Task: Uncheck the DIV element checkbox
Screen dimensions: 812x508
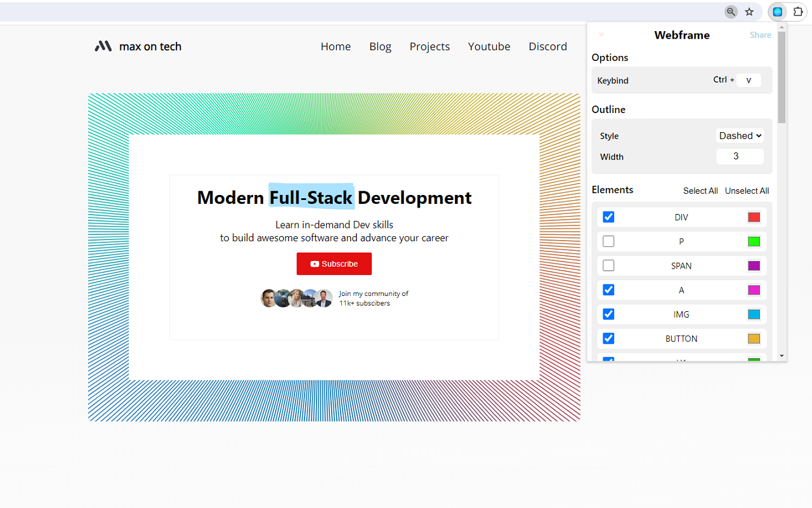Action: 608,217
